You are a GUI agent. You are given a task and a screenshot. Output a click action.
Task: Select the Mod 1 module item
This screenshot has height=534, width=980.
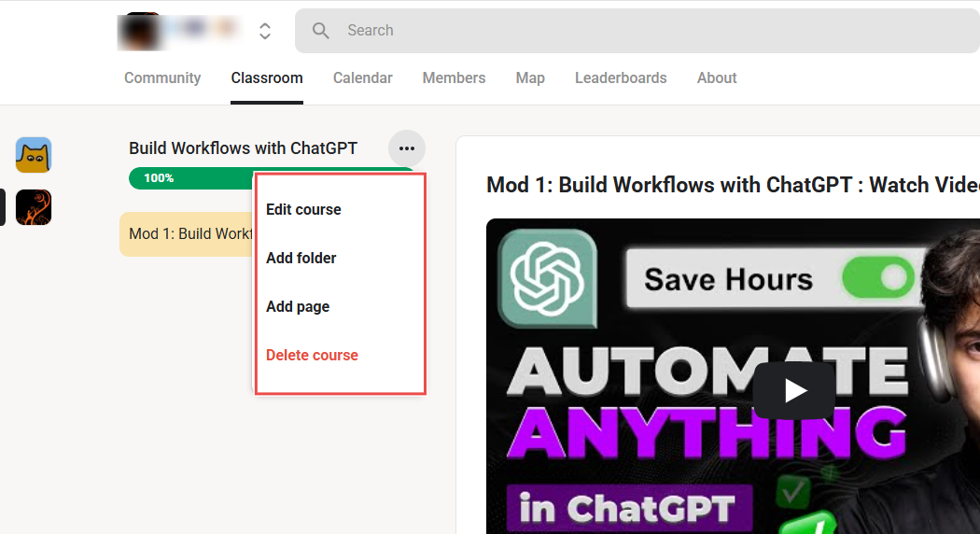pos(187,234)
